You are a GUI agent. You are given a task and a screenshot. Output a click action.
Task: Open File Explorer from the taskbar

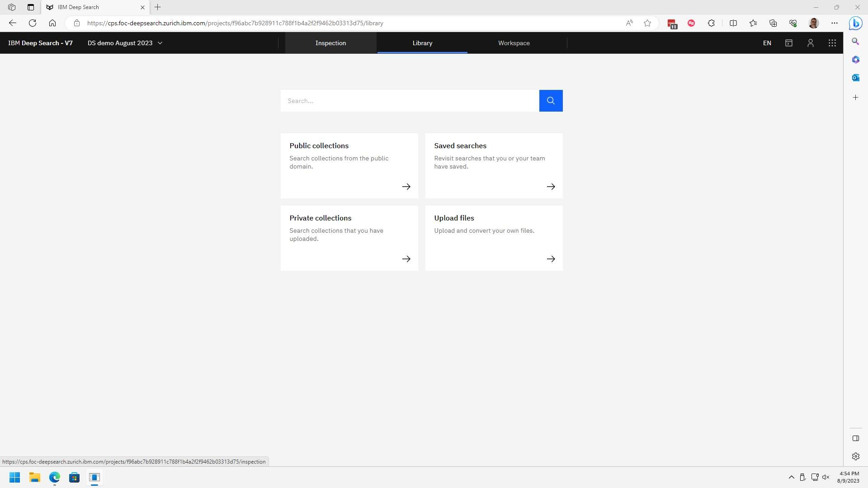pyautogui.click(x=35, y=478)
